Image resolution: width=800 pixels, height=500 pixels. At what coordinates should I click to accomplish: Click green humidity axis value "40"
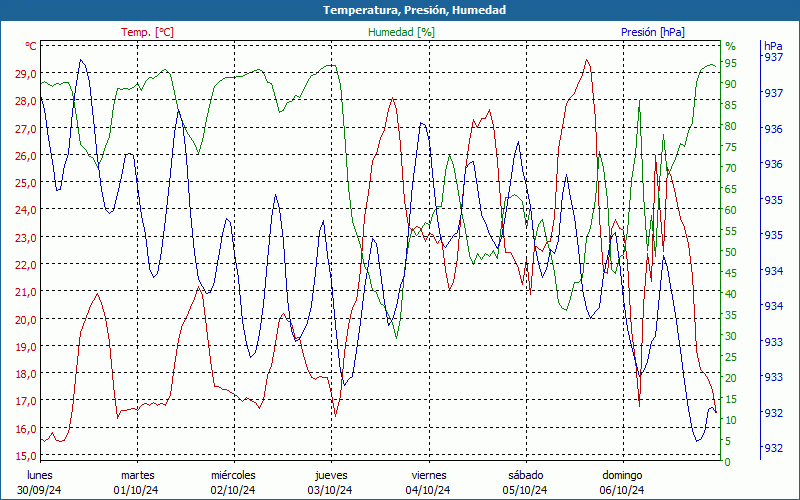(x=731, y=294)
